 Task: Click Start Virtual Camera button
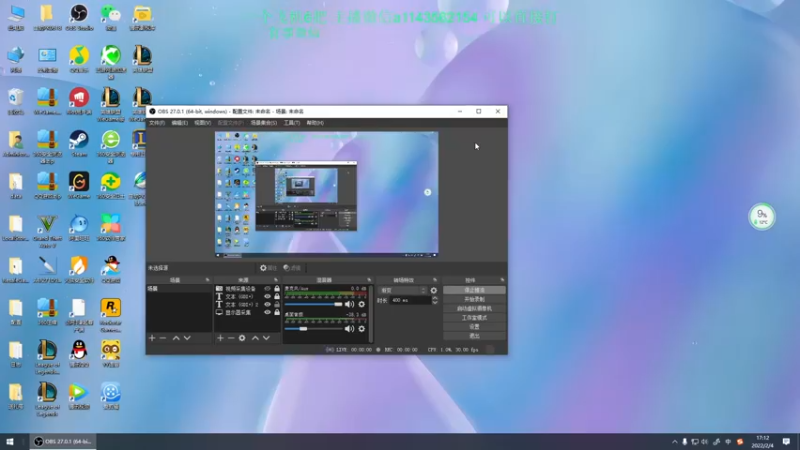pos(474,308)
